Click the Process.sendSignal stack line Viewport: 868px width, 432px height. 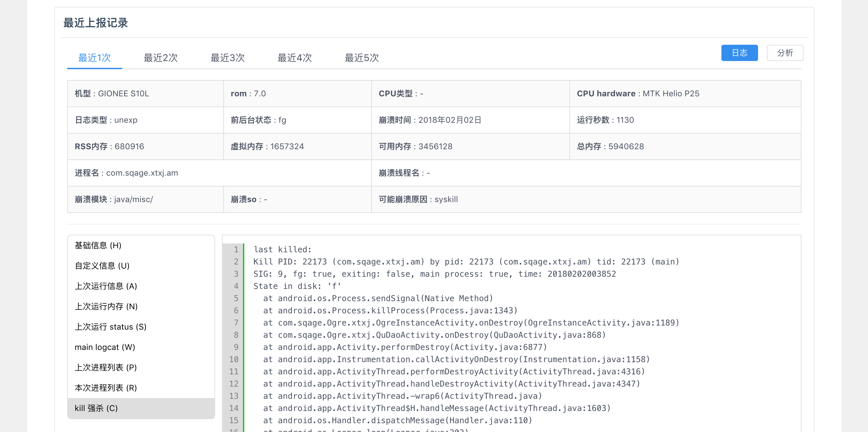pos(378,298)
